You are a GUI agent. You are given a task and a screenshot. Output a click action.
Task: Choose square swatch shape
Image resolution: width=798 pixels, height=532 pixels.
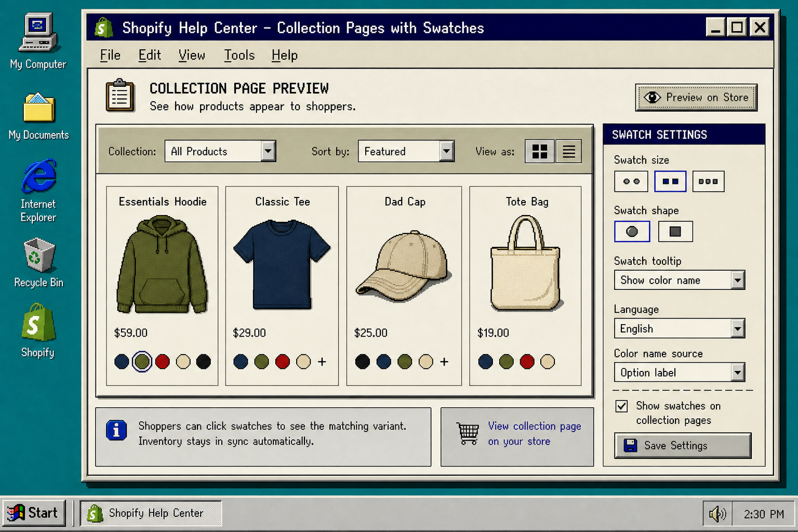coord(675,231)
